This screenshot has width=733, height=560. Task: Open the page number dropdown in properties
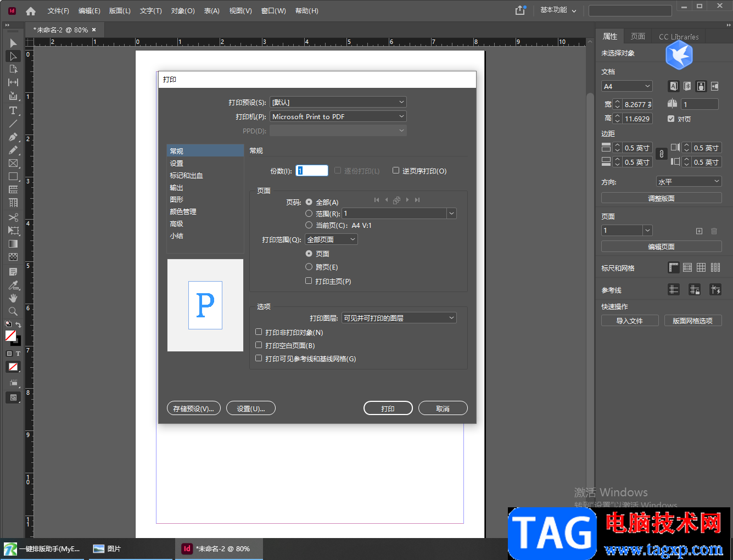tap(648, 231)
